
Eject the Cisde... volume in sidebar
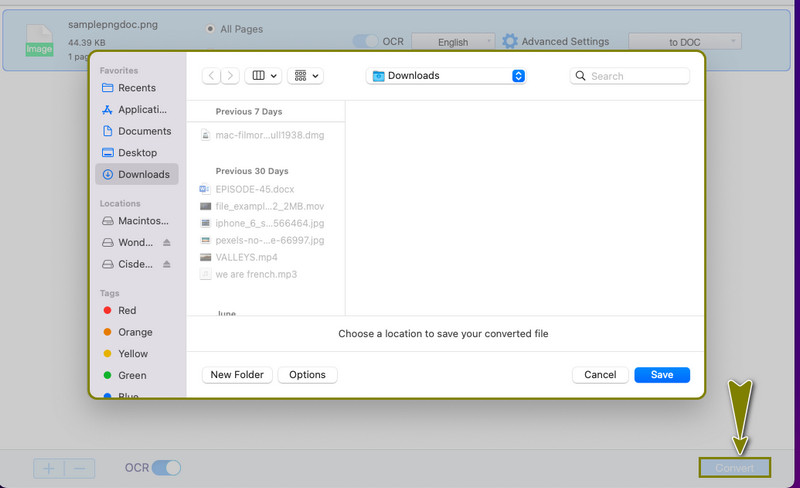[x=167, y=265]
